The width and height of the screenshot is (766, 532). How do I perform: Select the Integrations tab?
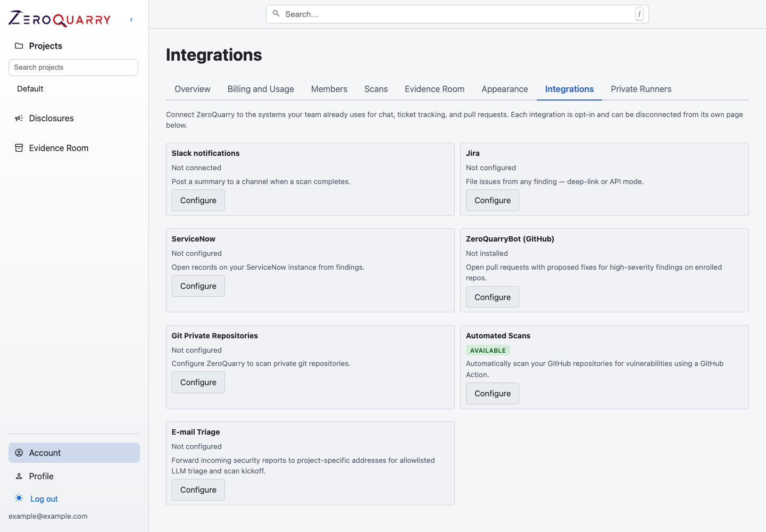tap(569, 89)
